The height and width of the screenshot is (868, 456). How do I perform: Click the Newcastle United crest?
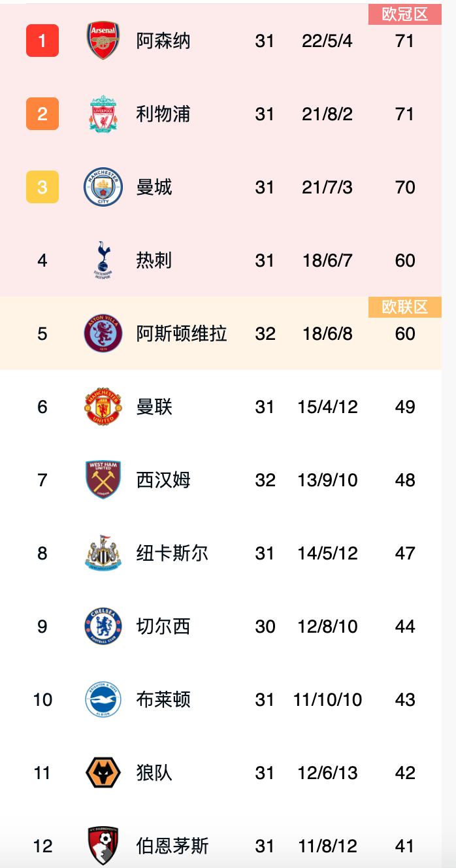click(x=103, y=553)
